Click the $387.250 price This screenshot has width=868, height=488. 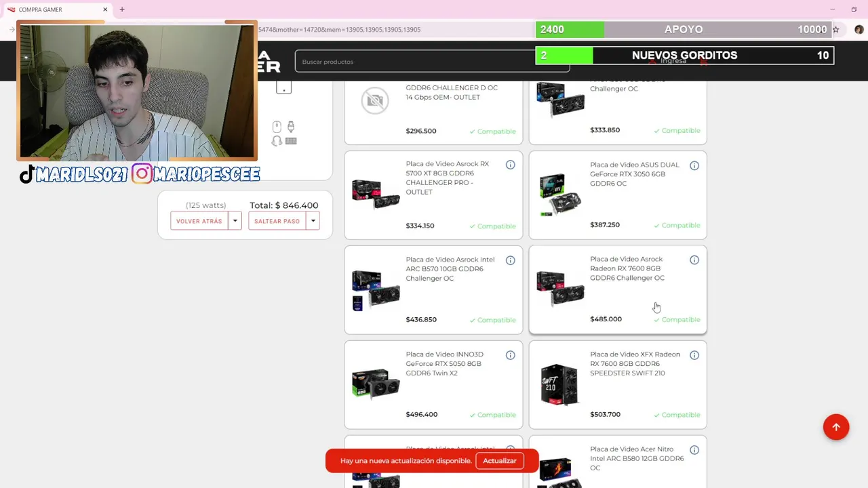605,225
